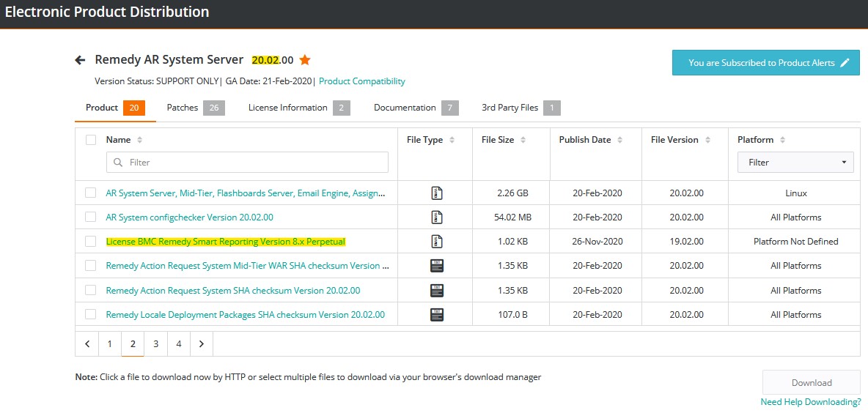This screenshot has height=413, width=868.
Task: Switch to the Patches tab
Action: point(196,108)
